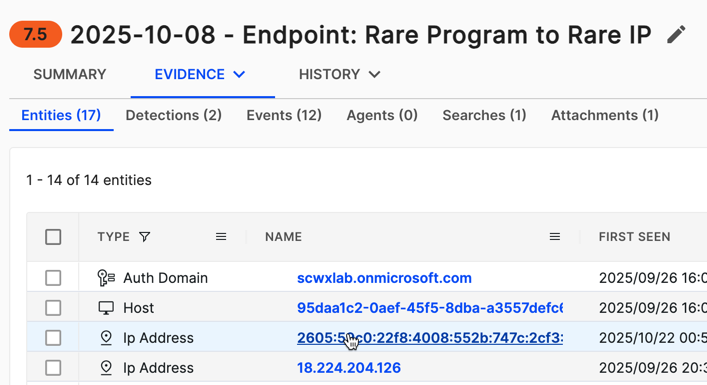Open the Searches (1) tab
The image size is (707, 385).
click(484, 115)
